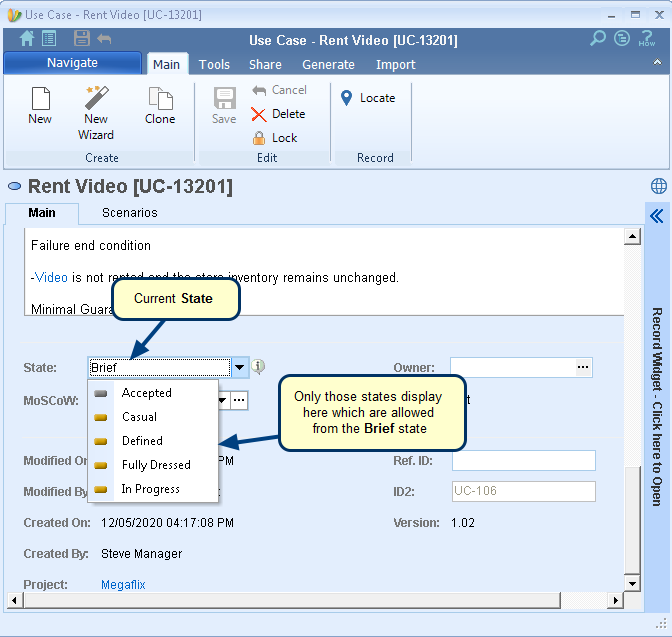Collapse the ribbon with the up chevron
Image resolution: width=672 pixels, height=637 pixels.
point(657,62)
